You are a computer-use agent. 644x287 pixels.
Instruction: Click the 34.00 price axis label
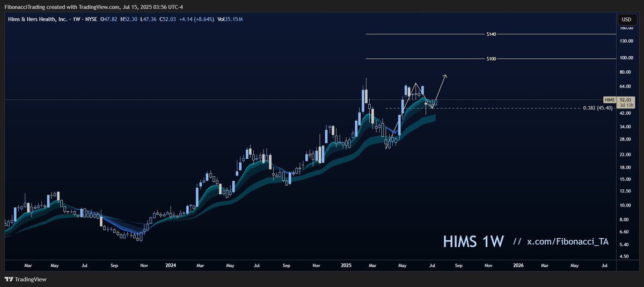(x=625, y=127)
